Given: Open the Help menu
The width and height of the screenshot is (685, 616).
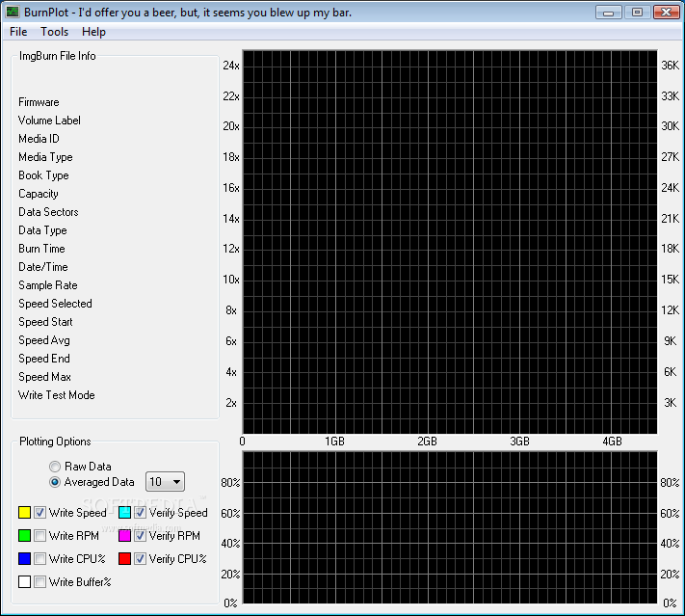Looking at the screenshot, I should (93, 32).
